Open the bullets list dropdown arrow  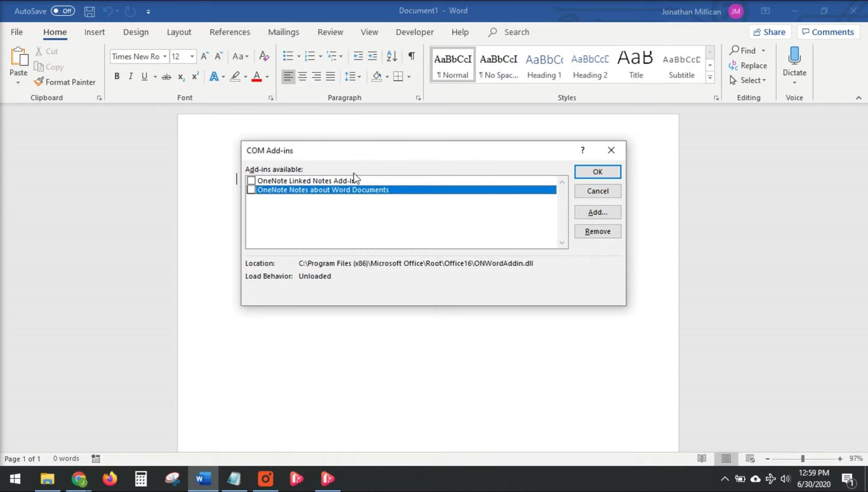(298, 57)
